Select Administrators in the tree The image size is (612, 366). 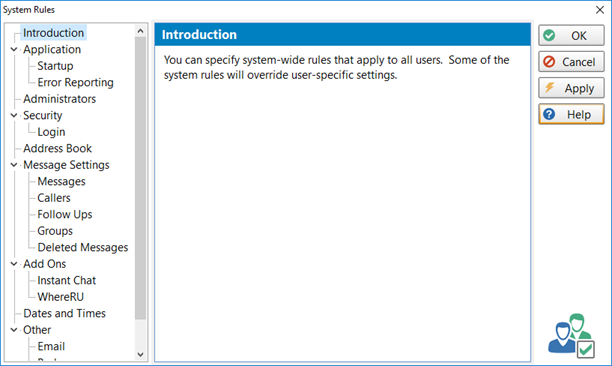coord(59,99)
